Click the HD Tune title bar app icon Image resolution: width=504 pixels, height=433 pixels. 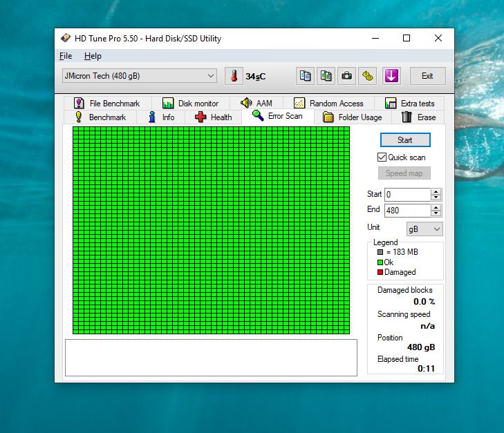[66, 38]
